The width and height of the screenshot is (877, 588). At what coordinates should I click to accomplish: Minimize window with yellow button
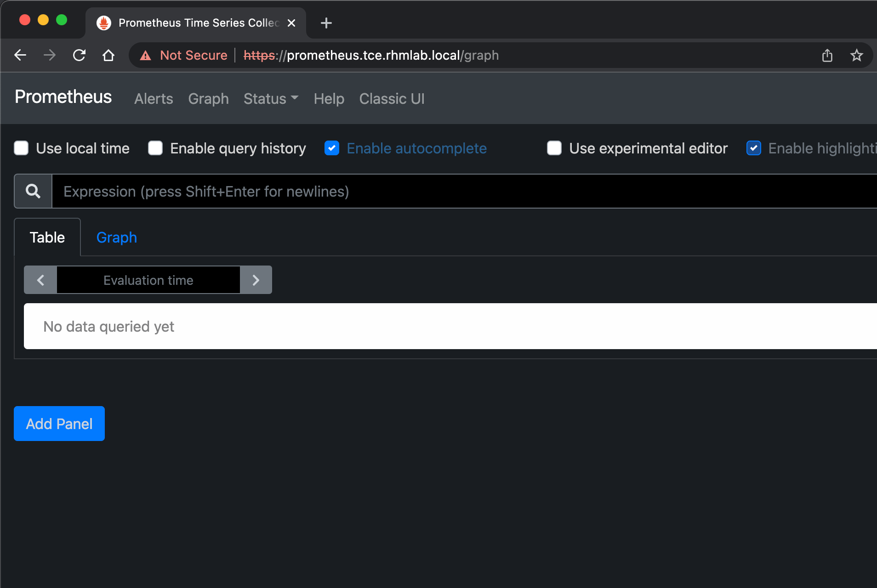(x=43, y=20)
